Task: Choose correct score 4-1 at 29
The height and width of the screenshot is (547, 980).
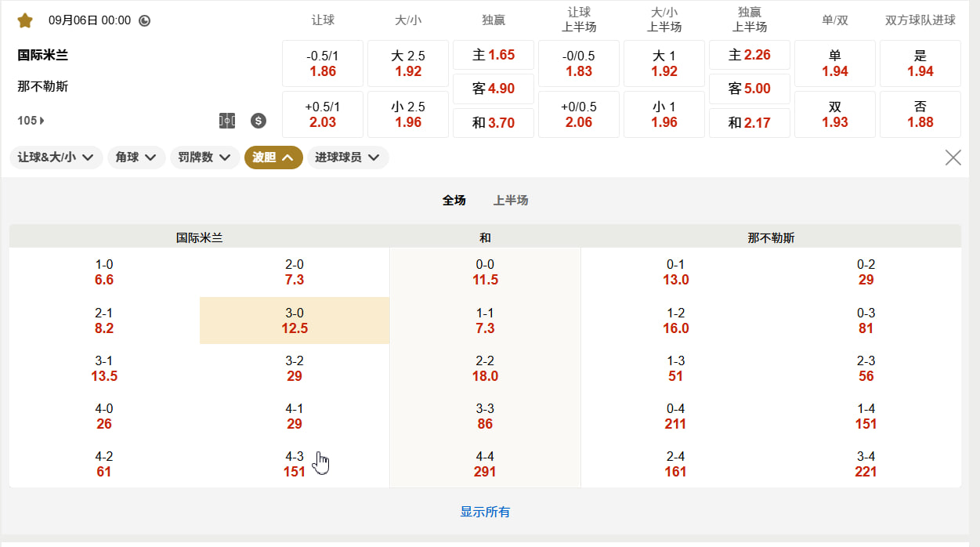Action: tap(295, 416)
